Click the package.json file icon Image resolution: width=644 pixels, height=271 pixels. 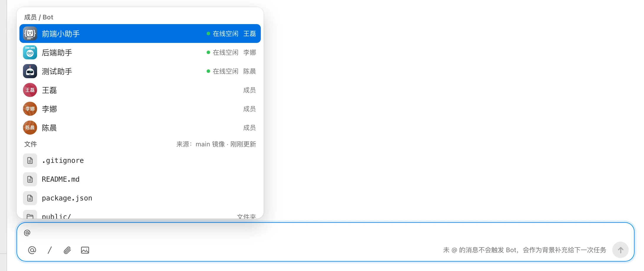click(30, 198)
